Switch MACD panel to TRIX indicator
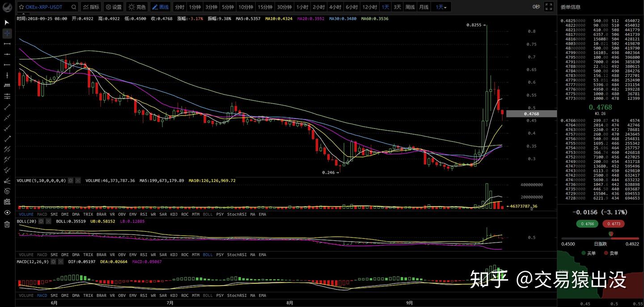 tap(88, 295)
